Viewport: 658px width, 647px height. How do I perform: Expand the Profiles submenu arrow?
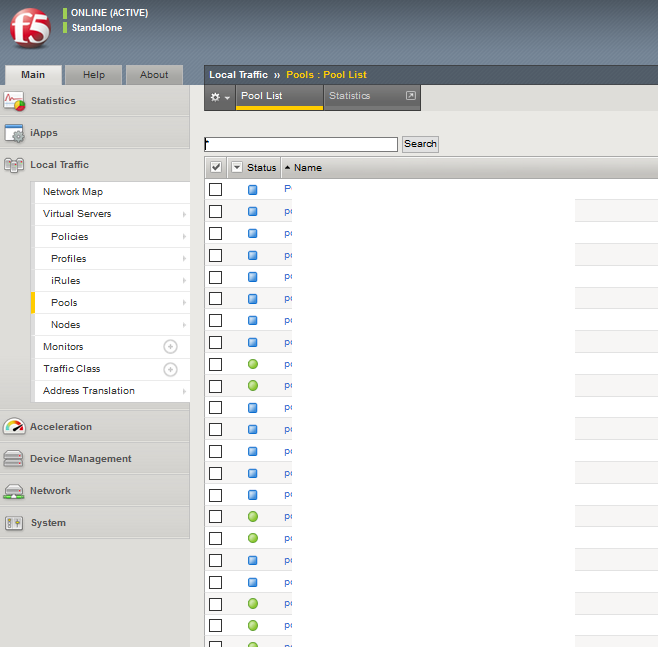tap(184, 259)
